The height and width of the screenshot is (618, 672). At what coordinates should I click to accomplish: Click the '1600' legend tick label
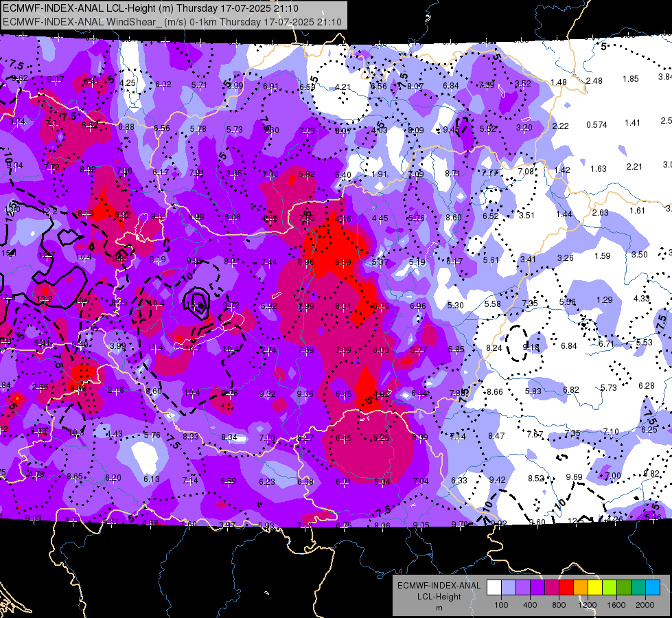616,605
